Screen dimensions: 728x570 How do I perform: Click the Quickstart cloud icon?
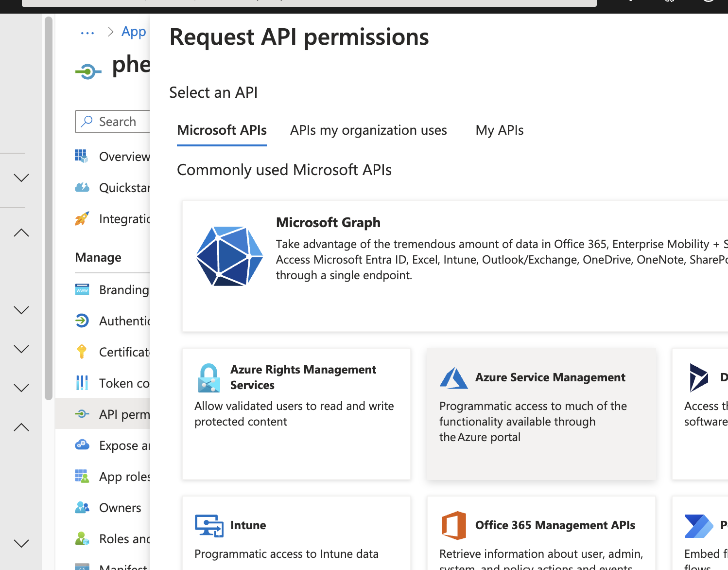[82, 187]
